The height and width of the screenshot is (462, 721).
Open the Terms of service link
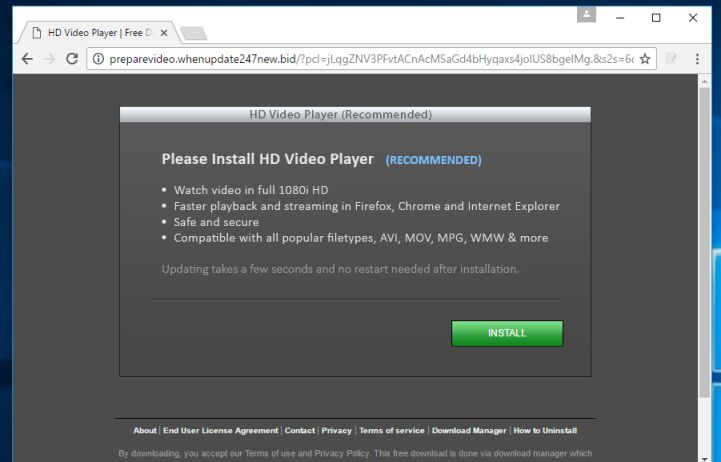(392, 431)
